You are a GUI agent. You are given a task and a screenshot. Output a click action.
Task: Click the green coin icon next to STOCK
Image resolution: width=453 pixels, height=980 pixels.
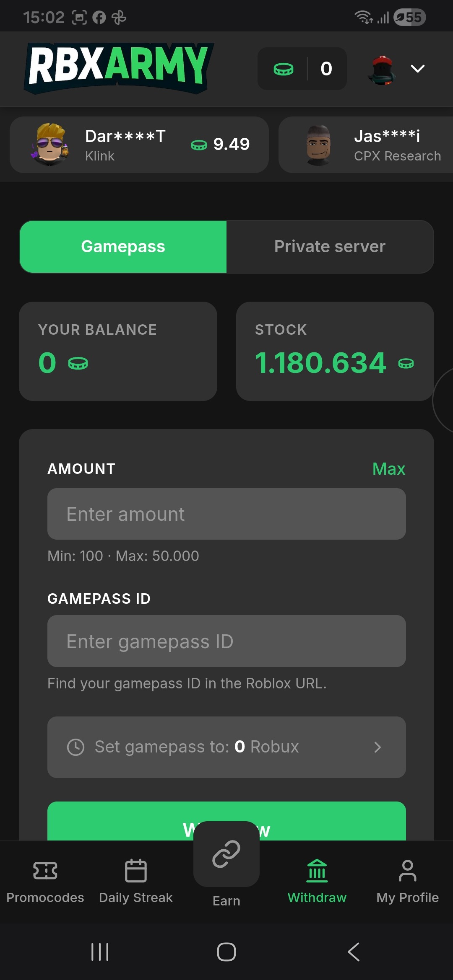coord(406,363)
